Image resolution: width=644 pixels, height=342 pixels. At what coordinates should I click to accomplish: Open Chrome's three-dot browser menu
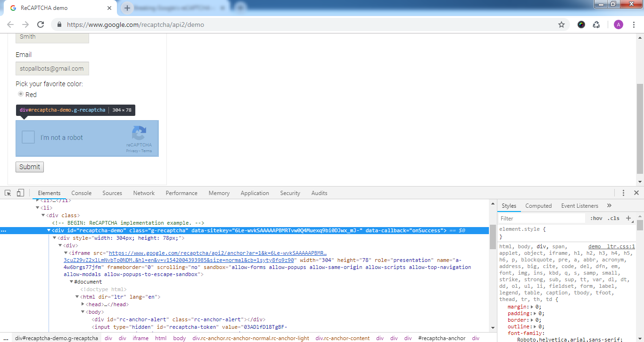[x=634, y=24]
